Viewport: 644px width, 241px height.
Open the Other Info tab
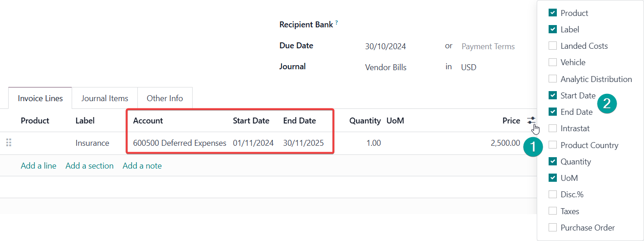165,98
